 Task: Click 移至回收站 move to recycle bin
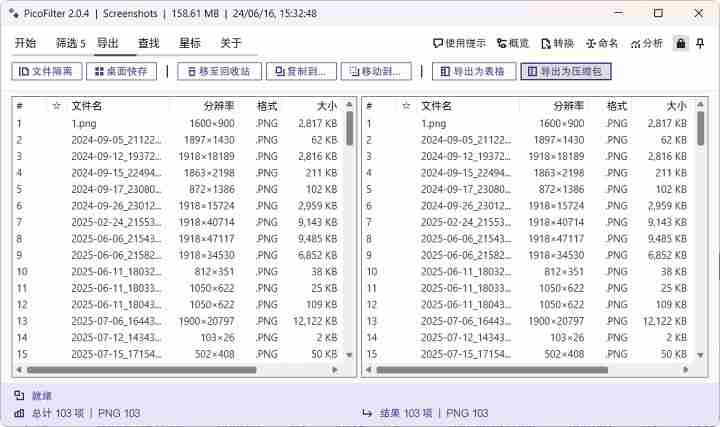click(x=219, y=72)
